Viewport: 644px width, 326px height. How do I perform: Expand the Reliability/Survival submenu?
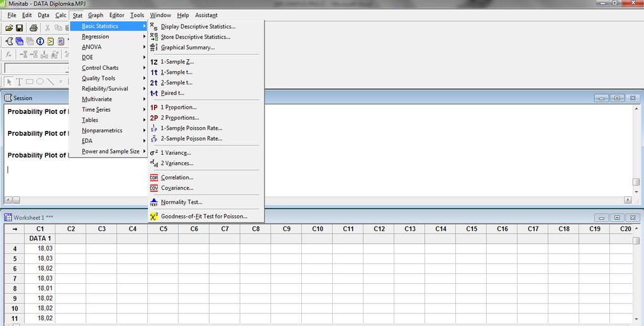coord(108,89)
